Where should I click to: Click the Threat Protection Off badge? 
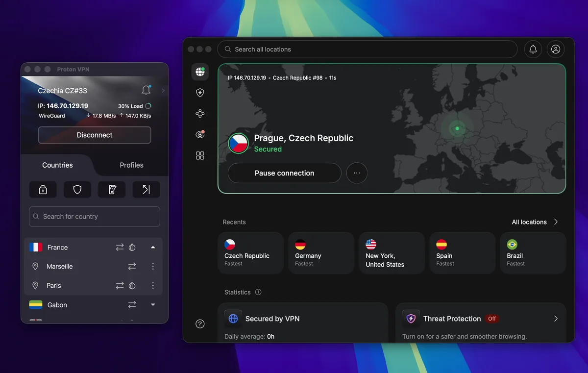pyautogui.click(x=492, y=319)
